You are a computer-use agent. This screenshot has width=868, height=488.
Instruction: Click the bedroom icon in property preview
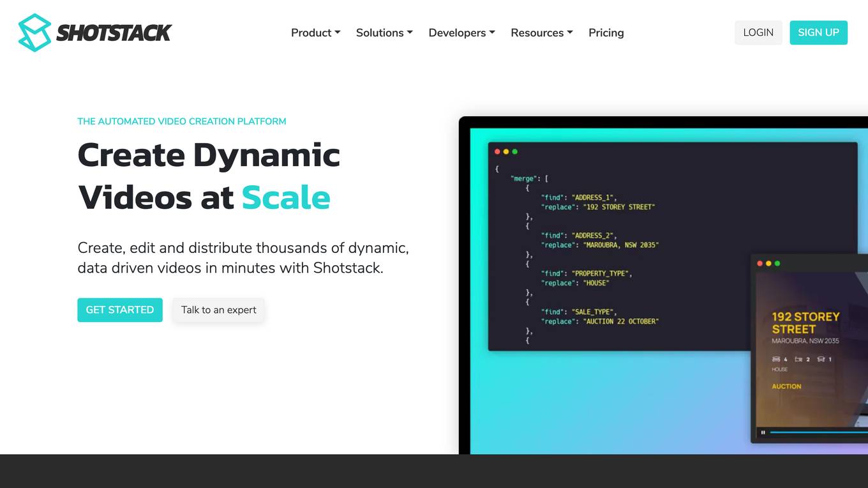tap(776, 359)
